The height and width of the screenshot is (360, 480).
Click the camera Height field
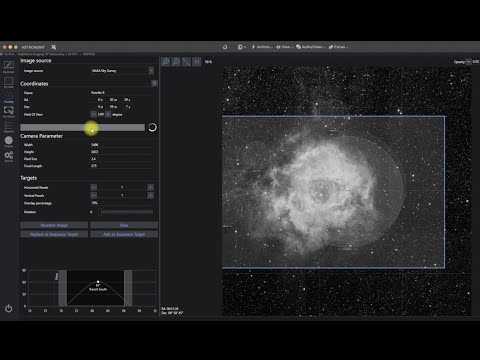pyautogui.click(x=122, y=152)
